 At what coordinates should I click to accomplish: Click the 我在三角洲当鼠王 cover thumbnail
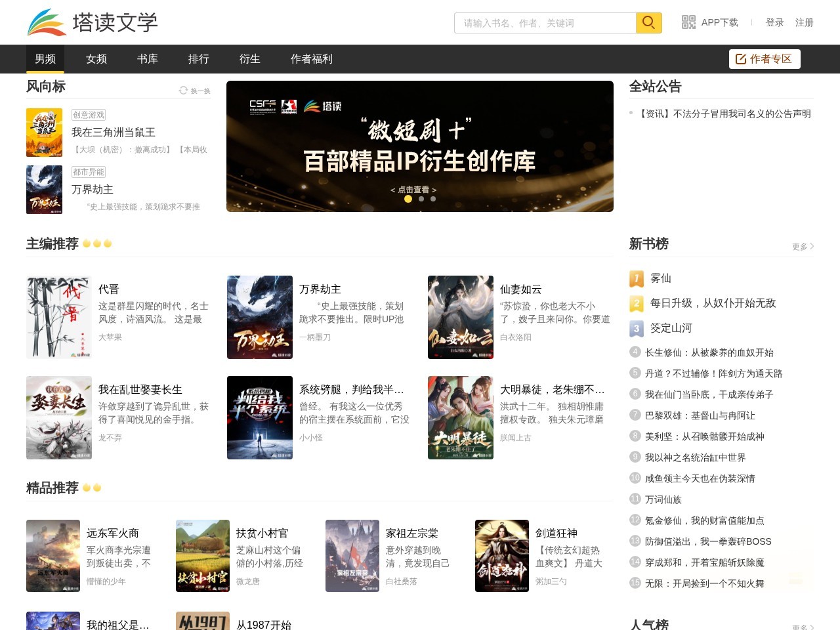45,133
